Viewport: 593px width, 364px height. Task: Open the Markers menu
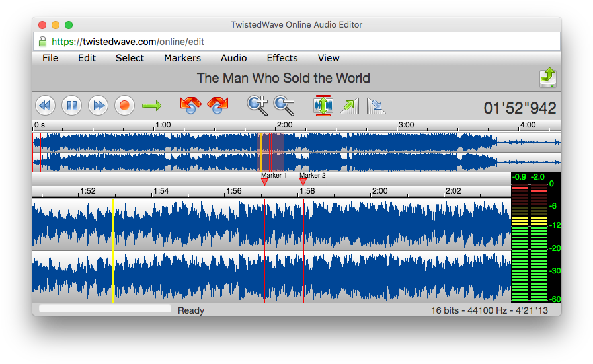[x=182, y=58]
